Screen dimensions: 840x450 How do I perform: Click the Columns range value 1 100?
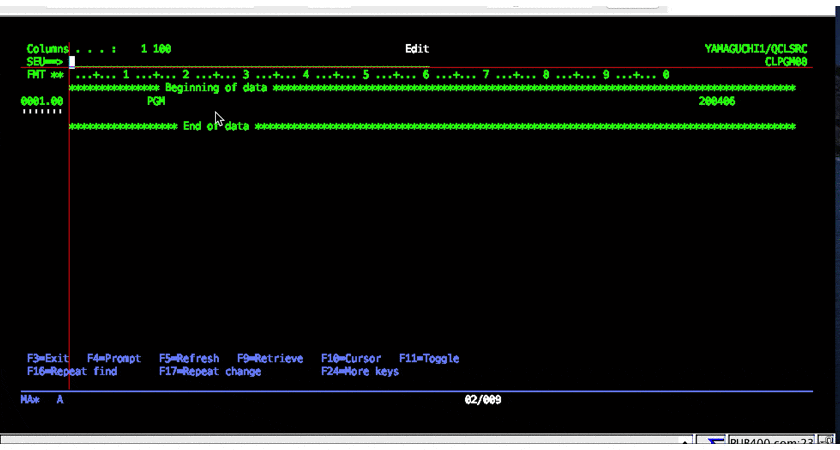pos(156,49)
